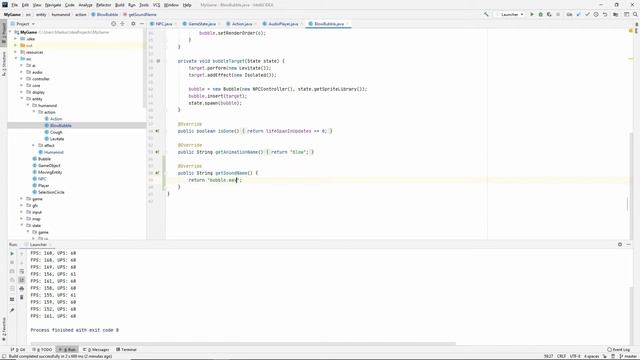Click the yellow inspection warning indicator at editor top-right
This screenshot has width=640, height=360.
[631, 31]
